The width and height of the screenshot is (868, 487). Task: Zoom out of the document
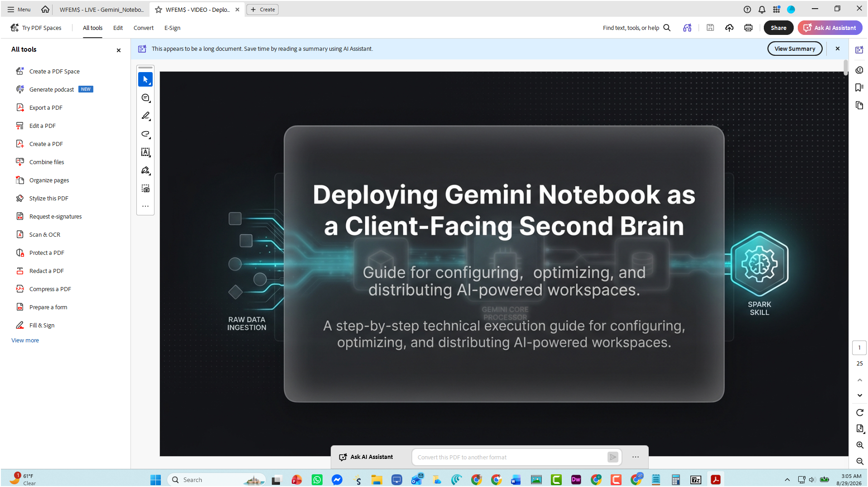(x=860, y=462)
